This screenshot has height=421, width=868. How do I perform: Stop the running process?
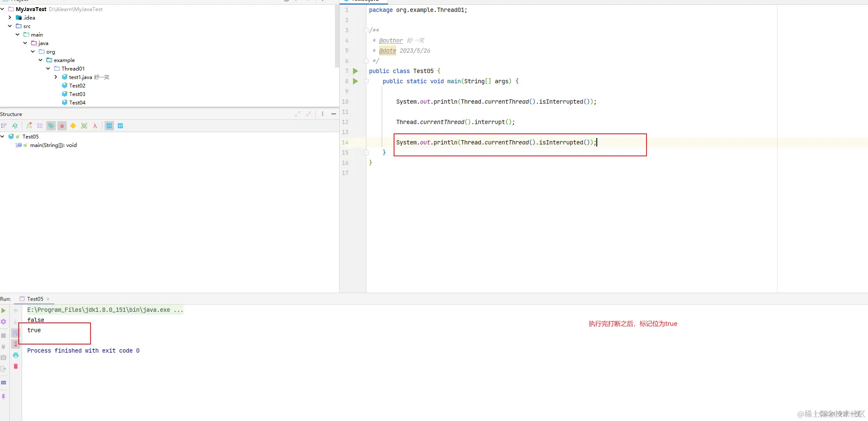click(x=3, y=336)
